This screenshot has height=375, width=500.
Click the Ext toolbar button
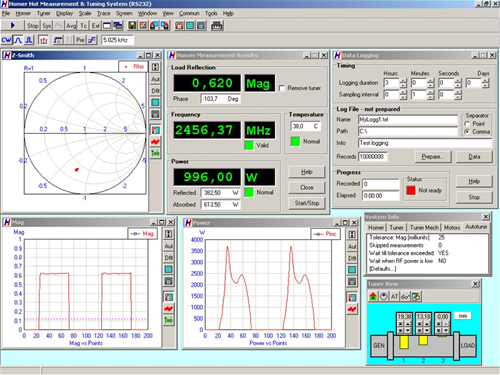(x=96, y=26)
